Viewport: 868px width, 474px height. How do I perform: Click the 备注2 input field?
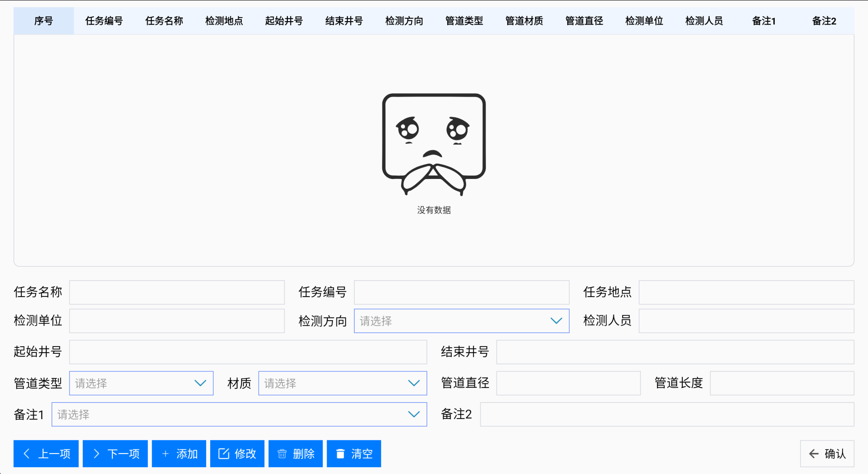[667, 414]
